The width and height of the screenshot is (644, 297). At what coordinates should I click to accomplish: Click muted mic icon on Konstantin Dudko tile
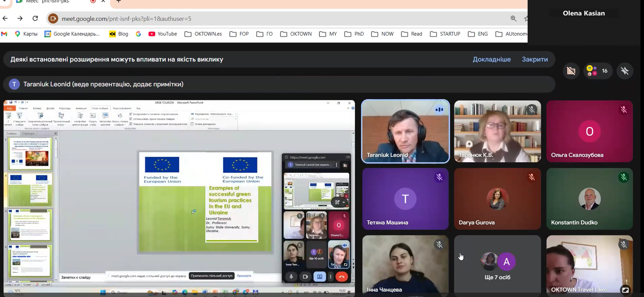click(x=623, y=177)
